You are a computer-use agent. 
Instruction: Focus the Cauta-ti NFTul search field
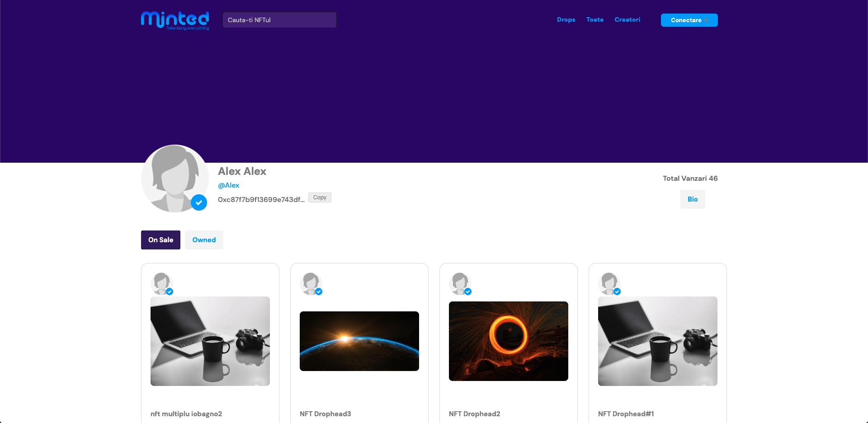click(279, 20)
